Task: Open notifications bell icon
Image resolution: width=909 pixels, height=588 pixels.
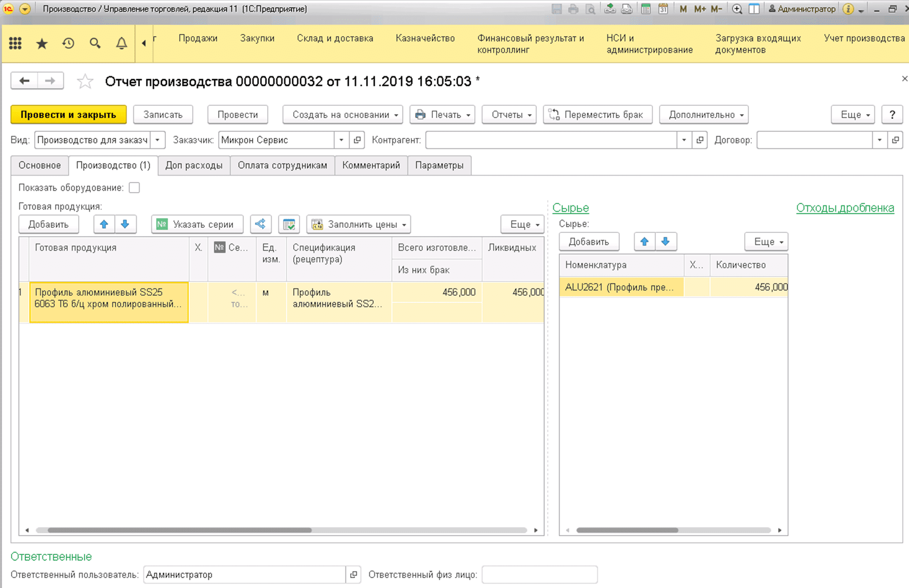Action: pos(121,43)
